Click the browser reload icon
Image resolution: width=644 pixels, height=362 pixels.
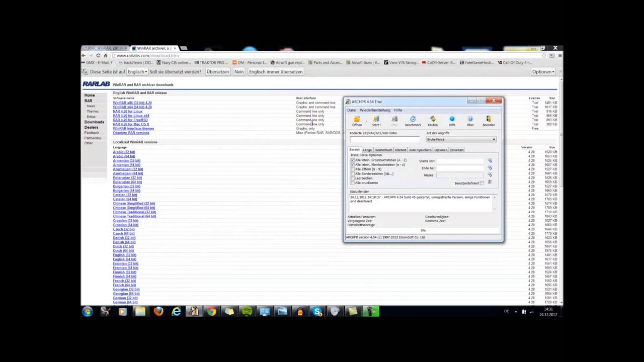pos(98,55)
